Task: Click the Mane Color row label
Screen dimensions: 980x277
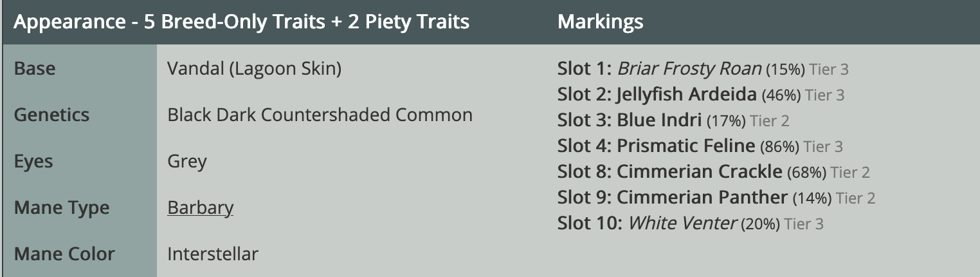Action: (x=64, y=254)
